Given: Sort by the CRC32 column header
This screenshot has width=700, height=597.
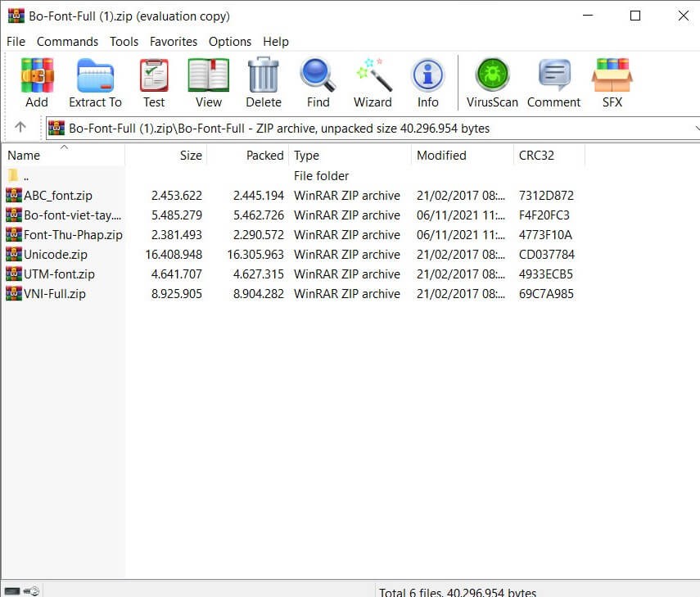Looking at the screenshot, I should pos(549,155).
